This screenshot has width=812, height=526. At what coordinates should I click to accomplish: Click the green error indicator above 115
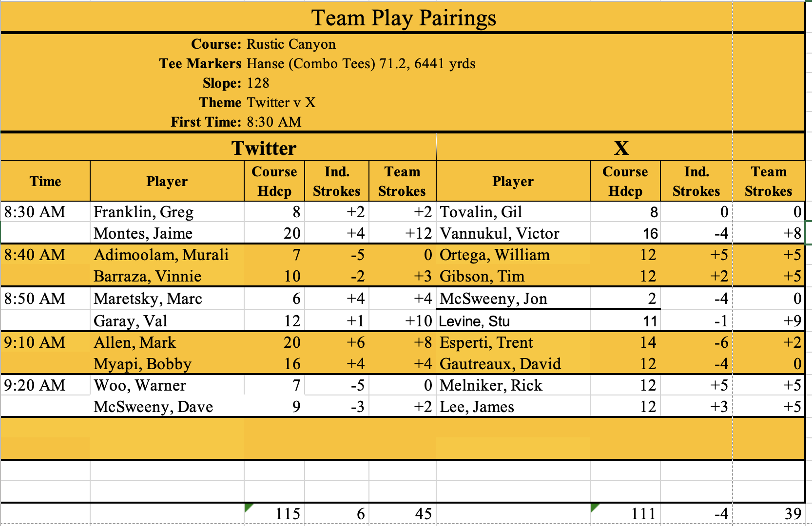pos(249,507)
